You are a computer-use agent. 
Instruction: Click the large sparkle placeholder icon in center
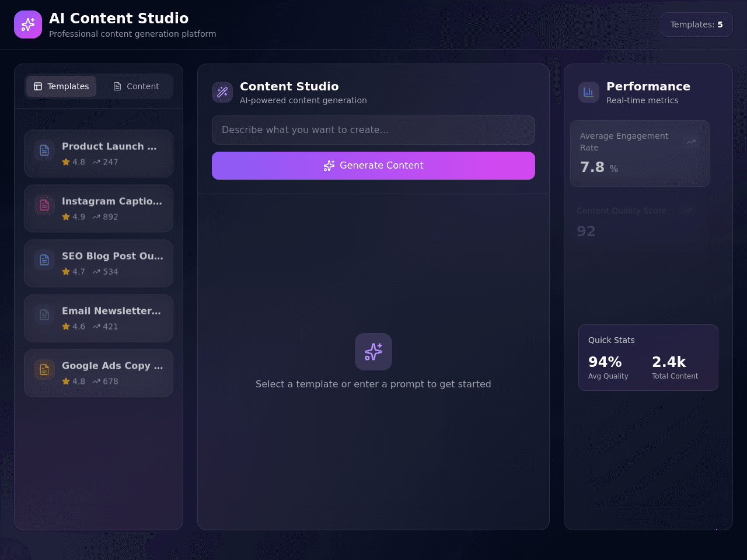pyautogui.click(x=373, y=352)
